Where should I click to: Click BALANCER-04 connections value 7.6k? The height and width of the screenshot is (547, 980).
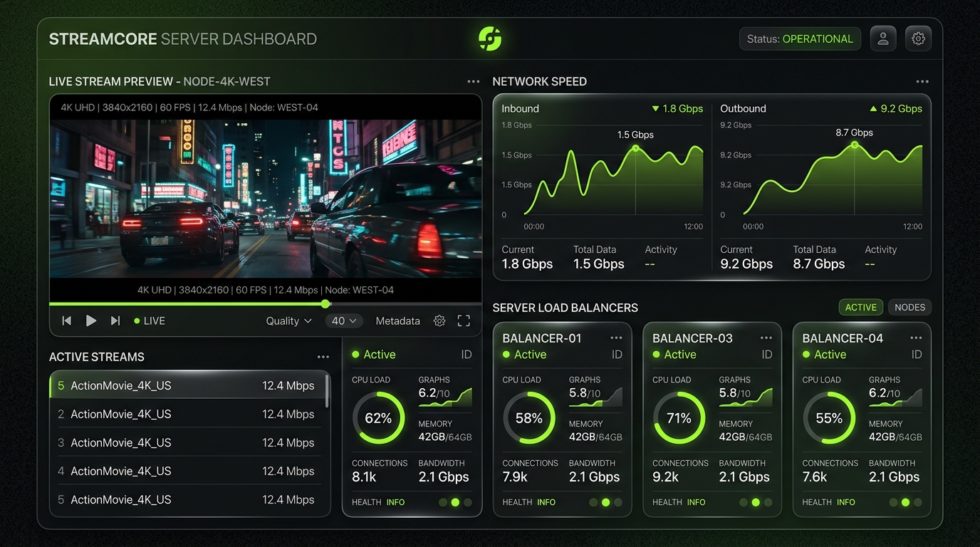click(815, 477)
